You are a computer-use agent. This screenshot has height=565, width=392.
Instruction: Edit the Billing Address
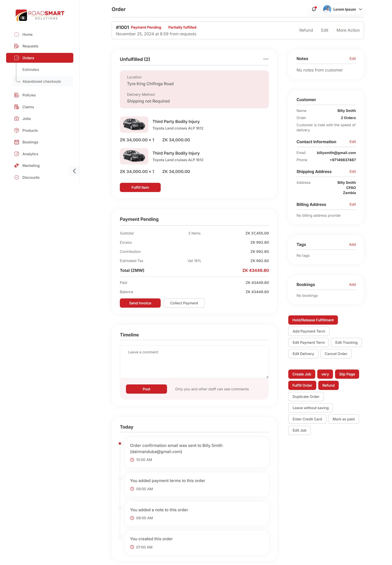point(353,204)
